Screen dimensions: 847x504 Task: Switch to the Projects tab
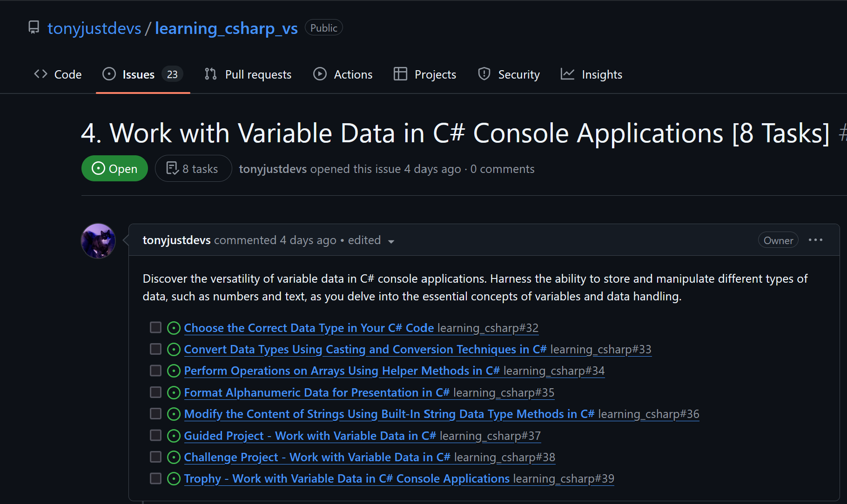pyautogui.click(x=425, y=74)
